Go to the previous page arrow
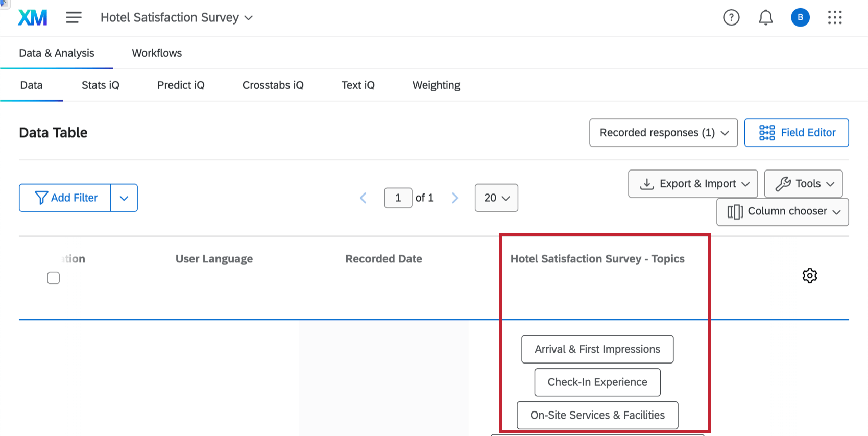 (363, 198)
